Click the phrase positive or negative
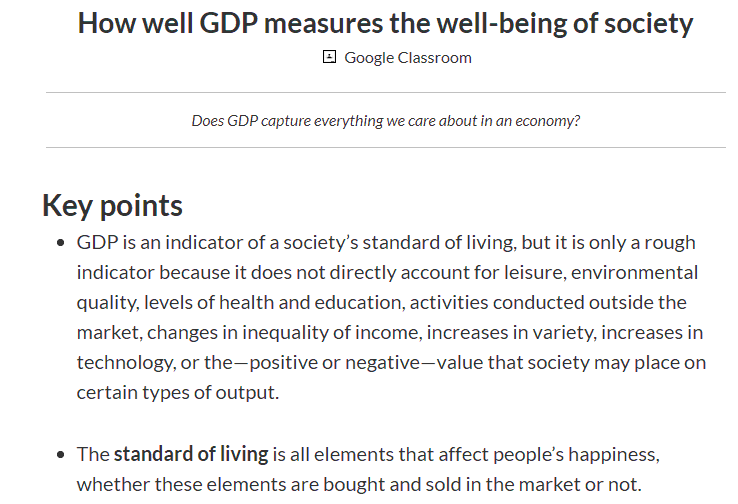Viewport: 738px width, 504px height. coord(335,363)
